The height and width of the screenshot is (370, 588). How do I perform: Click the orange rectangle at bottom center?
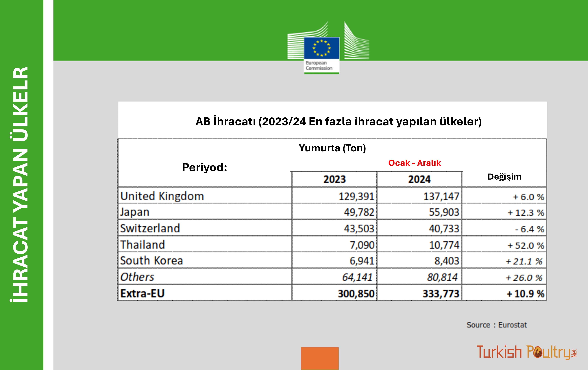(320, 359)
